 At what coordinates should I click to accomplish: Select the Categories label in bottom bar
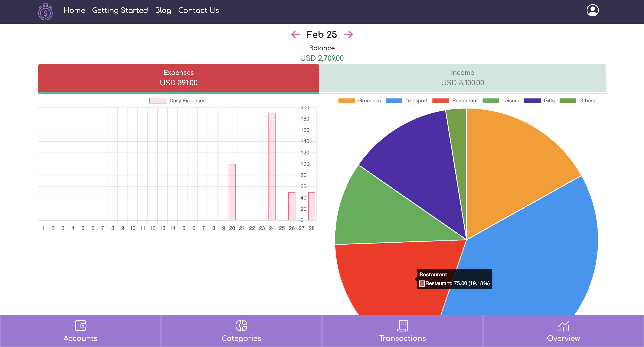point(241,338)
